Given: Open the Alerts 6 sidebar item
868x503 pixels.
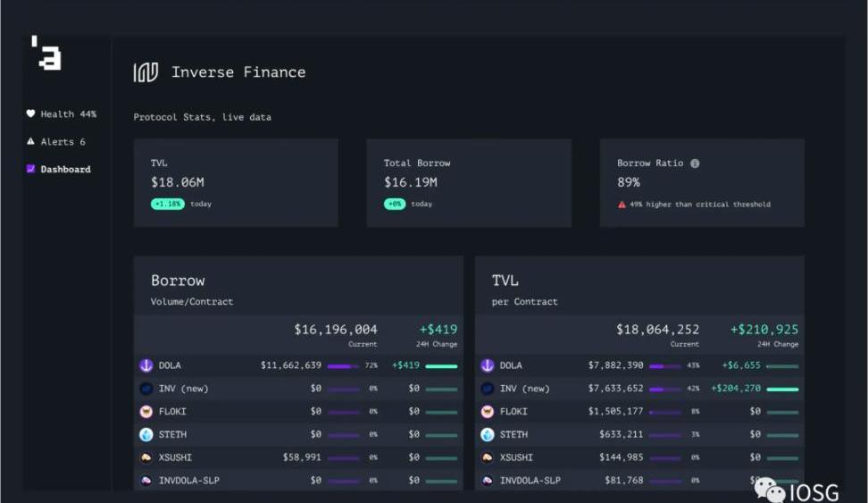Looking at the screenshot, I should [x=56, y=142].
